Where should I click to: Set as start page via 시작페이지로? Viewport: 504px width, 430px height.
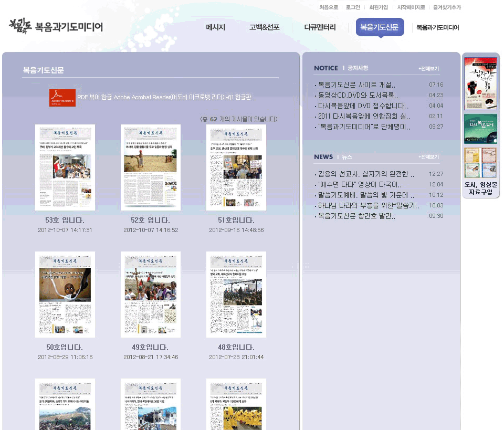coord(411,7)
